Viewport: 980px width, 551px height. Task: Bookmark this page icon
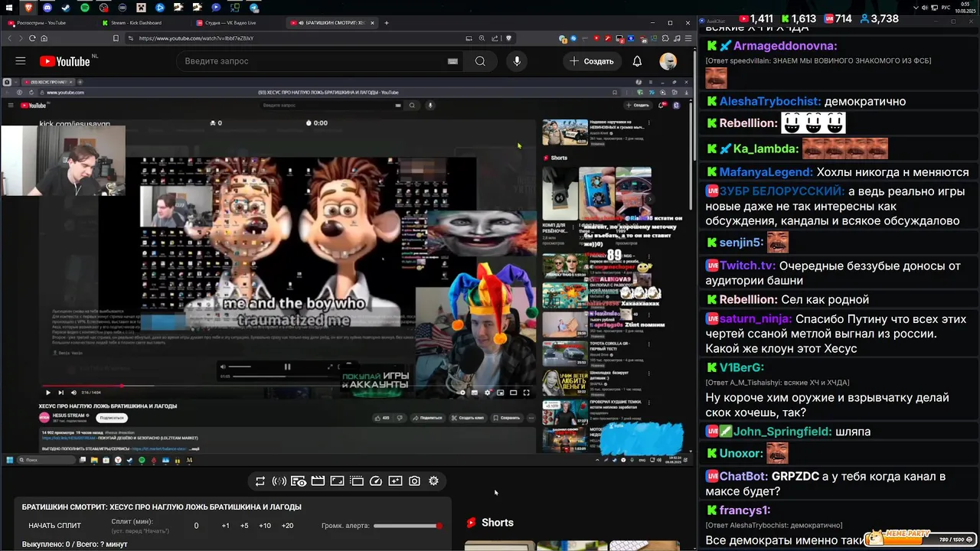[116, 38]
